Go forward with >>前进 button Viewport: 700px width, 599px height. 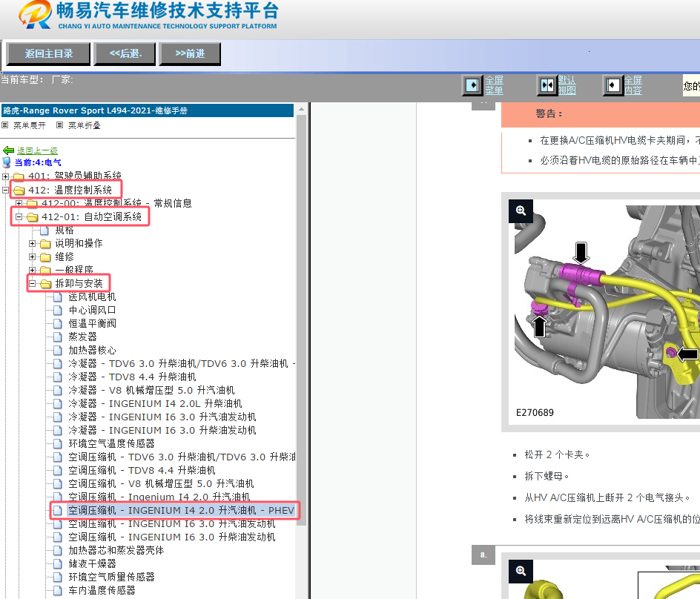coord(190,54)
